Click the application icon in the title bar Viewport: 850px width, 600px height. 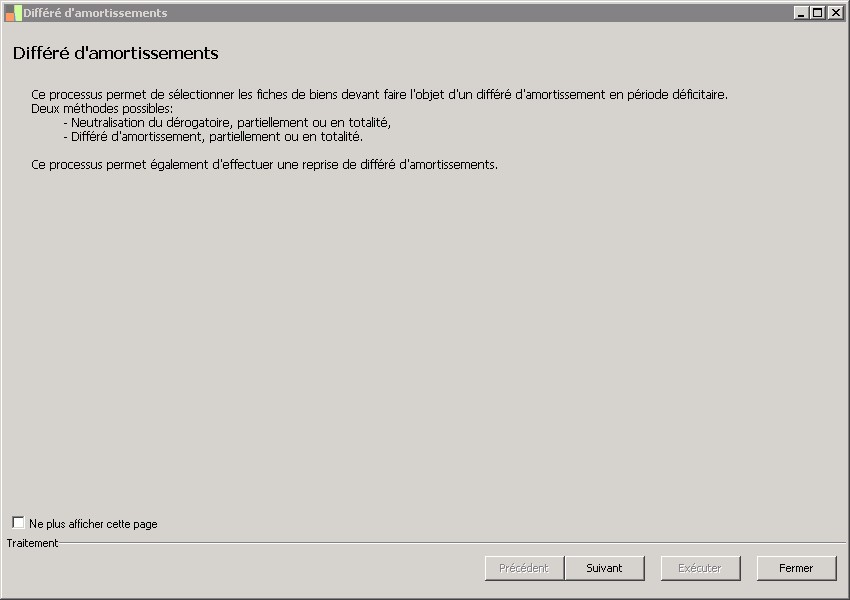click(13, 13)
